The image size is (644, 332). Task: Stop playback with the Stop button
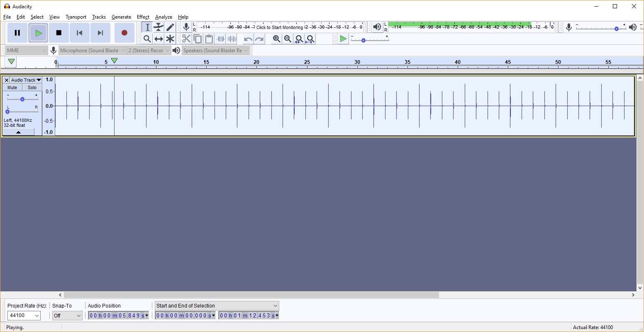click(59, 33)
